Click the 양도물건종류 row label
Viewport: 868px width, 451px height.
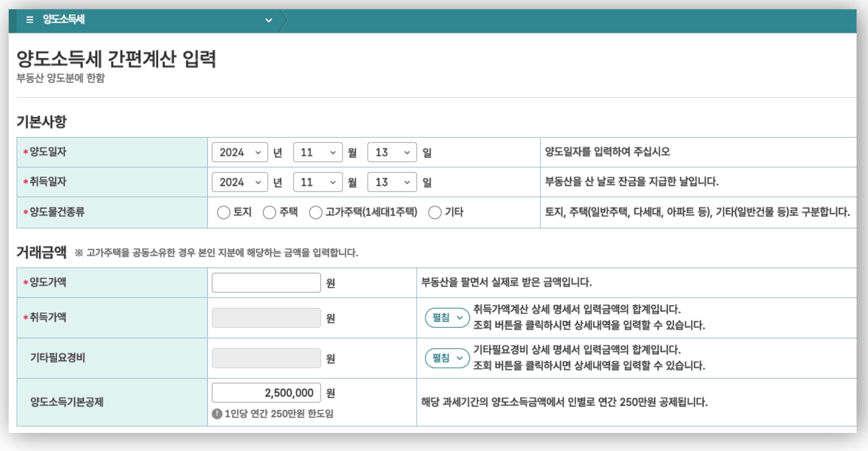pos(57,212)
